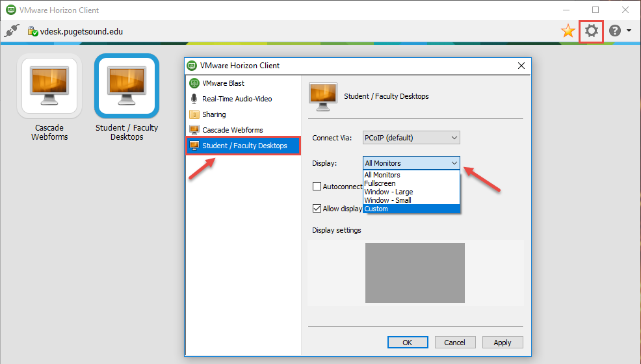Click the Cancel button

[x=455, y=343]
